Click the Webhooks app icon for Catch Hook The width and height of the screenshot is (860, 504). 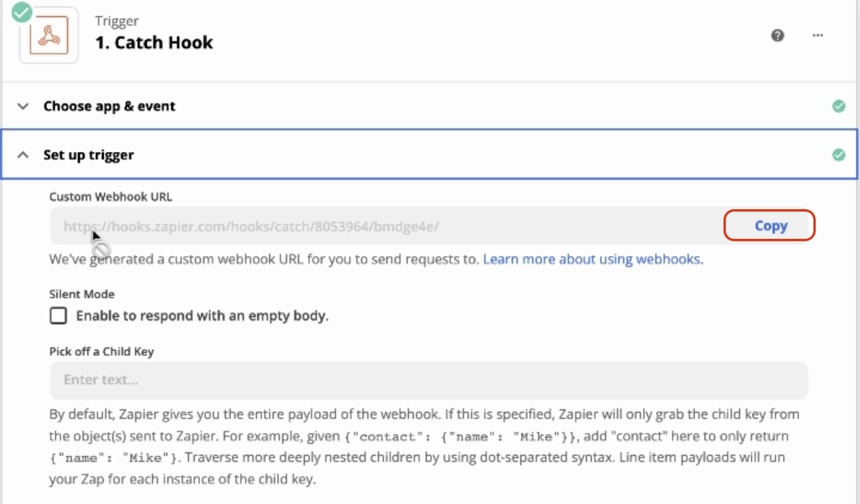click(49, 35)
